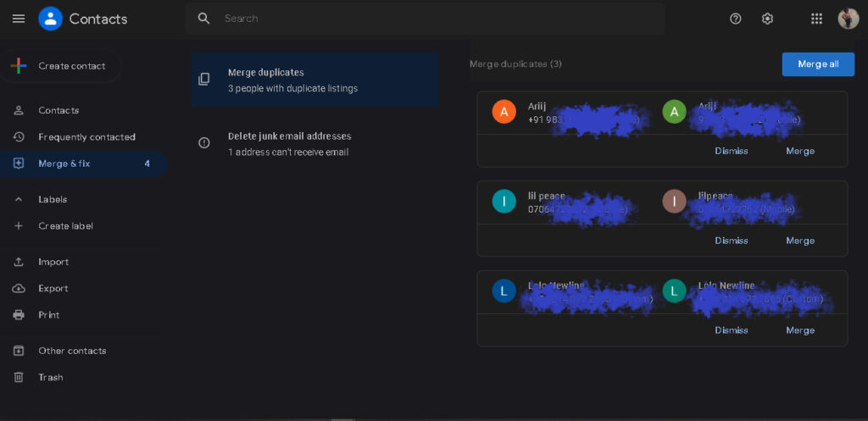Viewport: 868px width, 421px height.
Task: Click the history icon beside Frequently contacted
Action: coord(19,136)
